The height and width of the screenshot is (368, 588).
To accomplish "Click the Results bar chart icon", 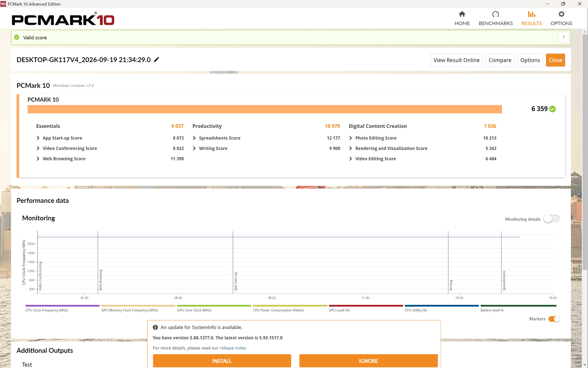I will [x=531, y=14].
